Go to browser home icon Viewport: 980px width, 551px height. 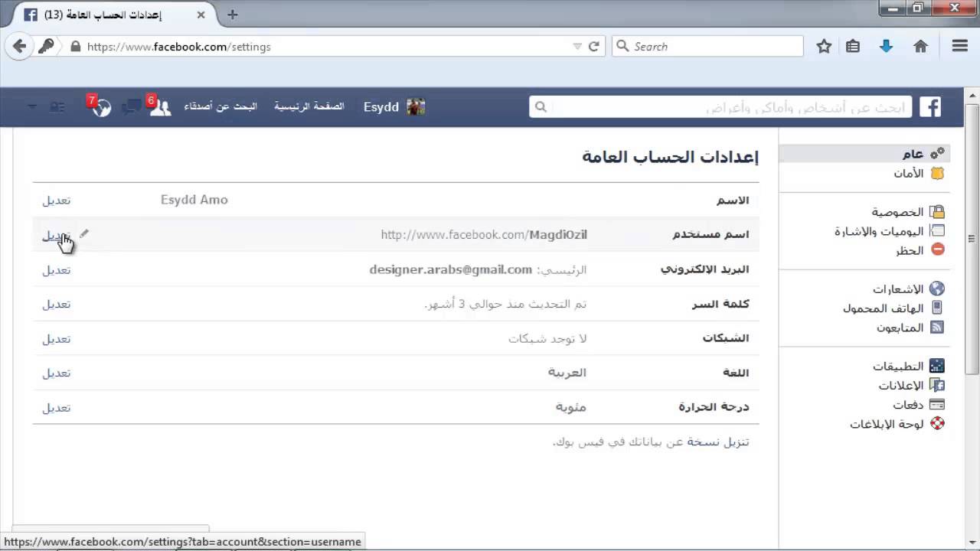[x=921, y=47]
